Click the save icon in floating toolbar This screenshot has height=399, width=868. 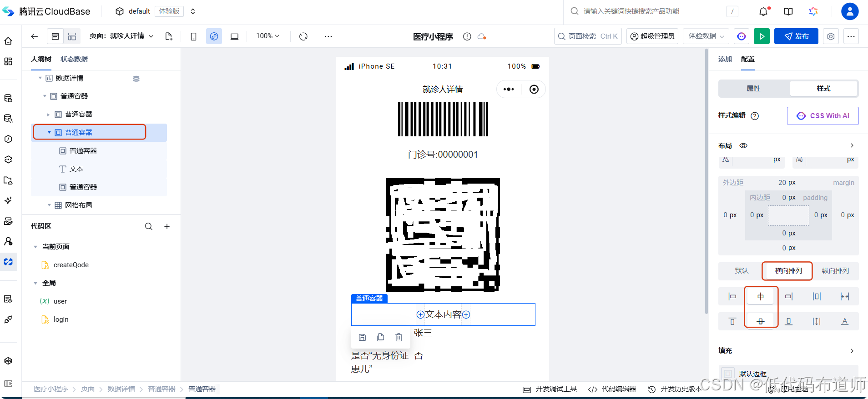click(x=362, y=337)
